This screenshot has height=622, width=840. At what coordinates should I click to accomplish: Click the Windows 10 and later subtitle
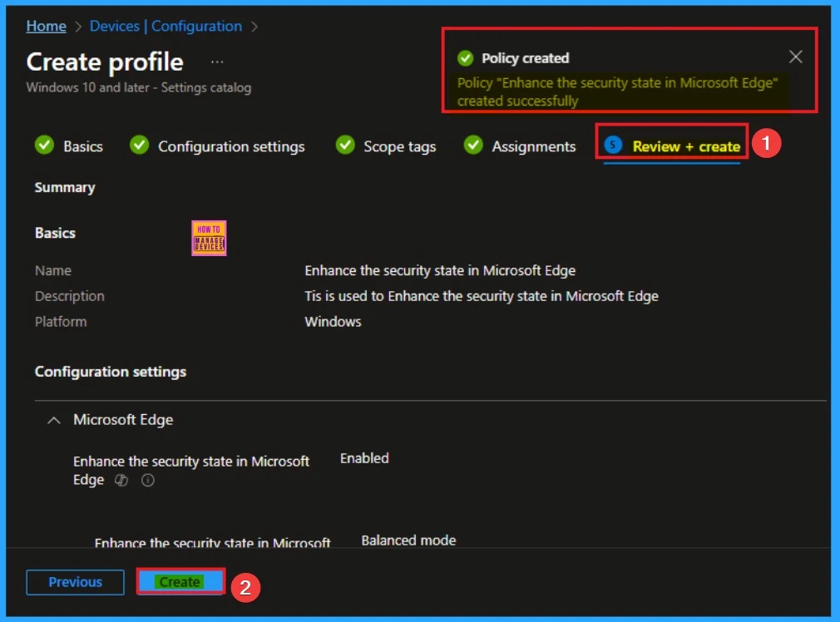point(139,87)
